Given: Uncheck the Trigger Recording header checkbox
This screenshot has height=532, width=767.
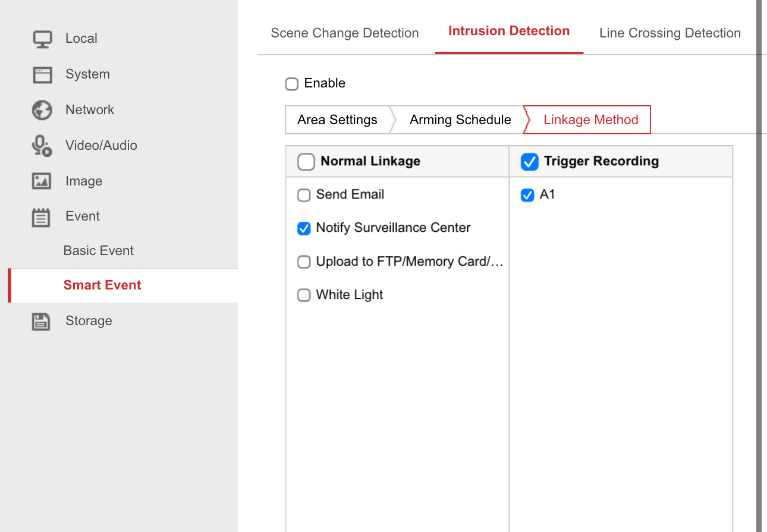Looking at the screenshot, I should 529,162.
